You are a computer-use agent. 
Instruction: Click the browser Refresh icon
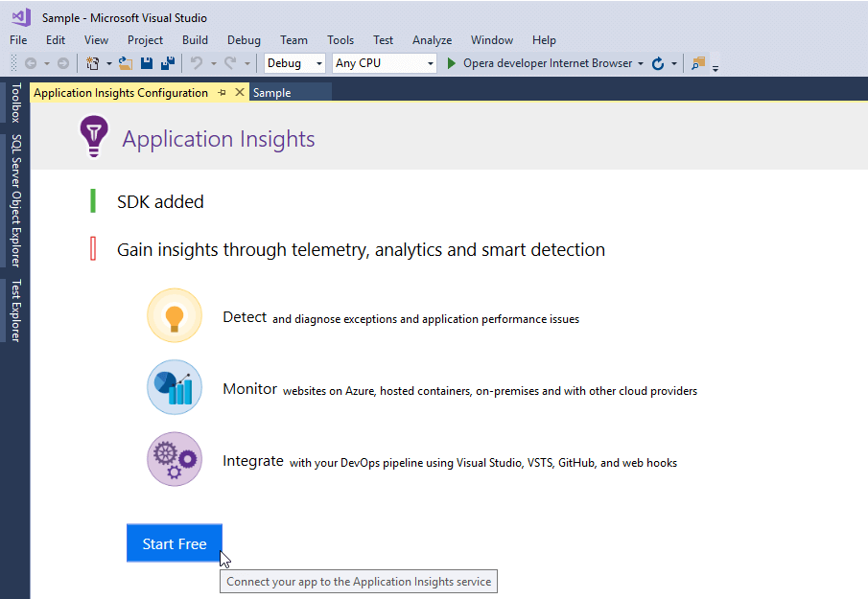[x=658, y=63]
